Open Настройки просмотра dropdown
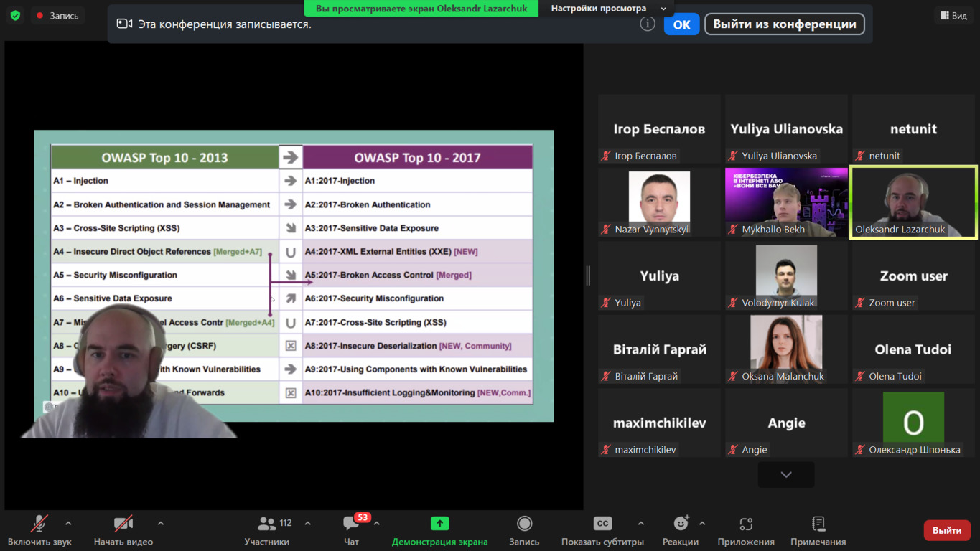 pyautogui.click(x=608, y=8)
